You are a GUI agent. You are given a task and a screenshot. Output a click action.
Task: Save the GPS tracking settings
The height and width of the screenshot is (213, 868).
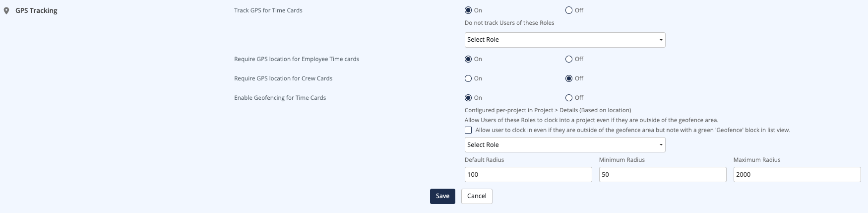point(442,196)
